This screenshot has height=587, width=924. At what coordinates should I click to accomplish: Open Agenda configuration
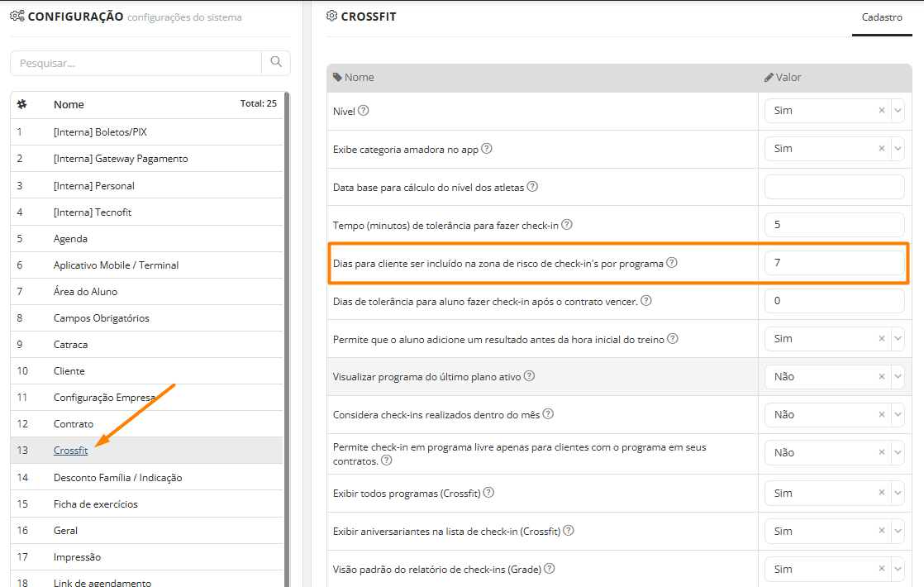coord(147,239)
